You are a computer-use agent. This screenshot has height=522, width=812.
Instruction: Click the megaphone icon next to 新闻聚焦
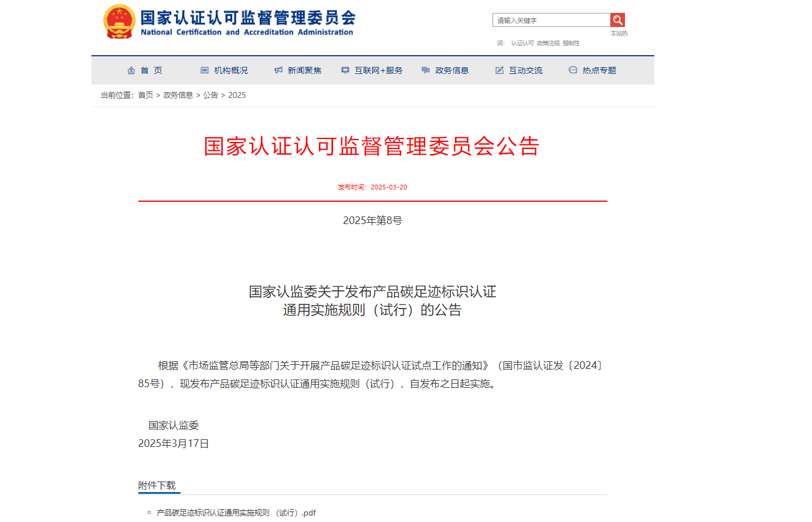tap(278, 70)
